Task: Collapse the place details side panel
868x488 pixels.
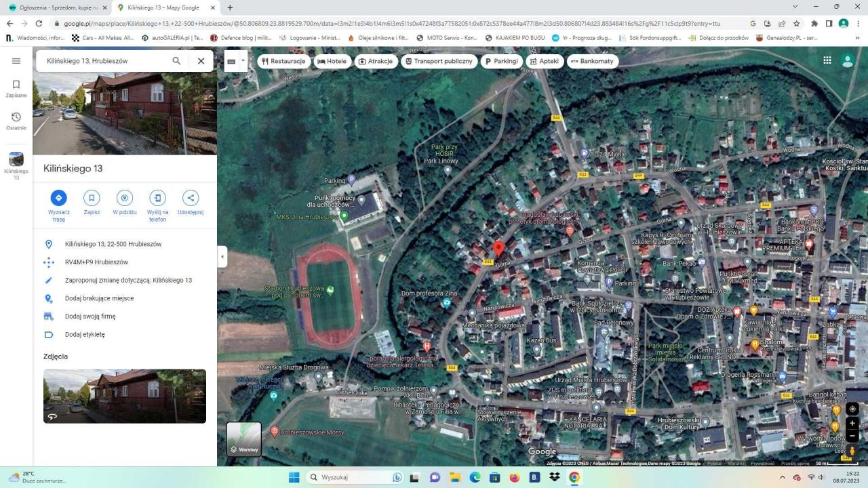Action: pos(222,256)
